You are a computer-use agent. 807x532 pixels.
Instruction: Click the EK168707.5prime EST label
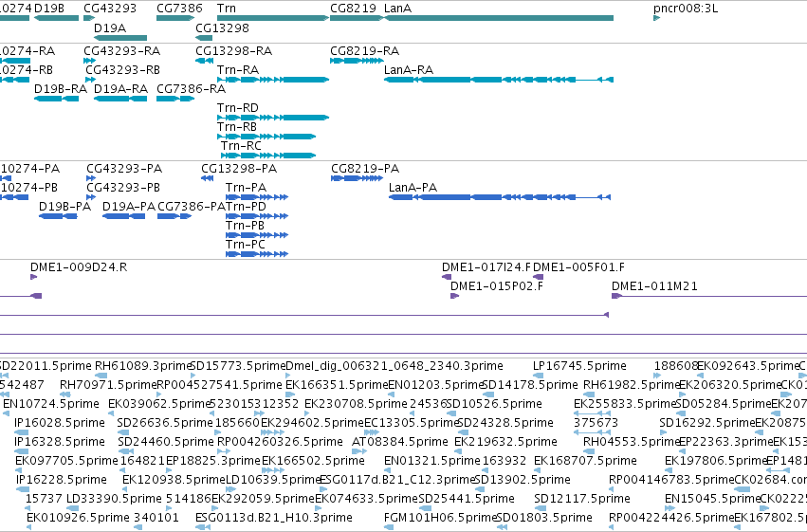pyautogui.click(x=585, y=461)
